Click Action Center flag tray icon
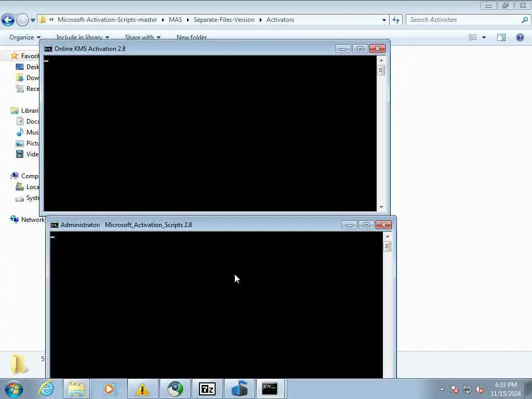The image size is (532, 399). tap(455, 390)
